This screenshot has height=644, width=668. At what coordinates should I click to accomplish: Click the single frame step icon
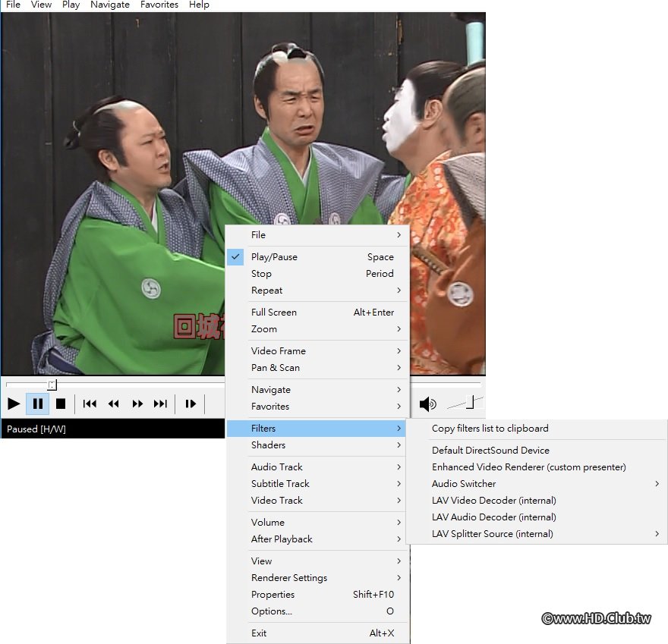[x=191, y=404]
